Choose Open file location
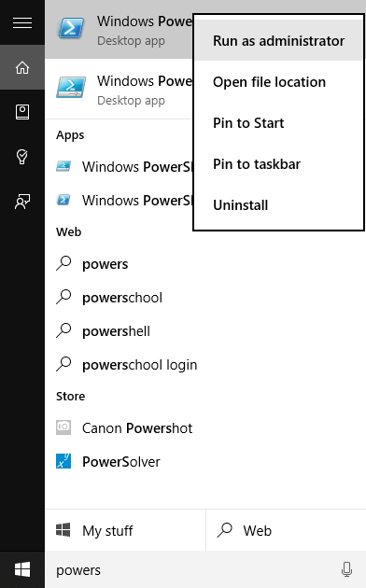Viewport: 366px width, 588px height. coord(278,82)
